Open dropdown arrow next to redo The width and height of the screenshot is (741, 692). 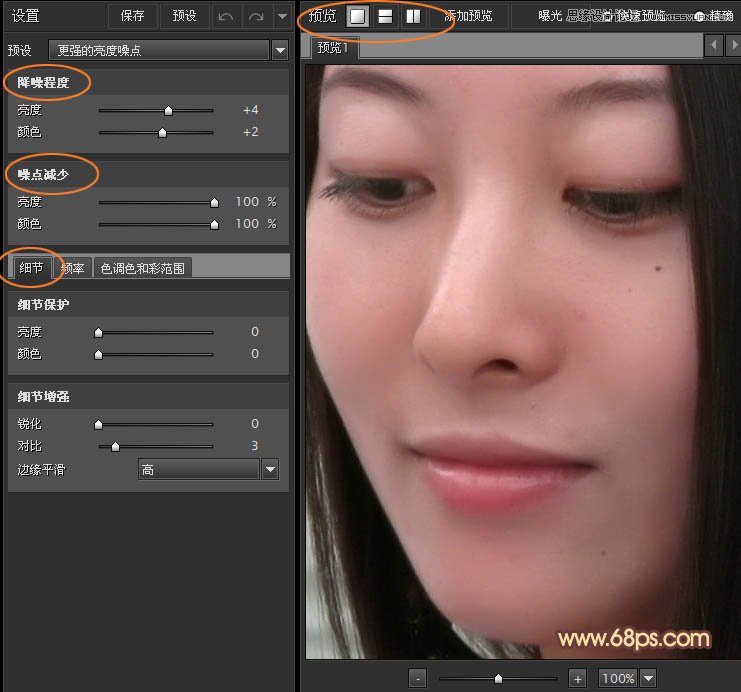[x=283, y=17]
